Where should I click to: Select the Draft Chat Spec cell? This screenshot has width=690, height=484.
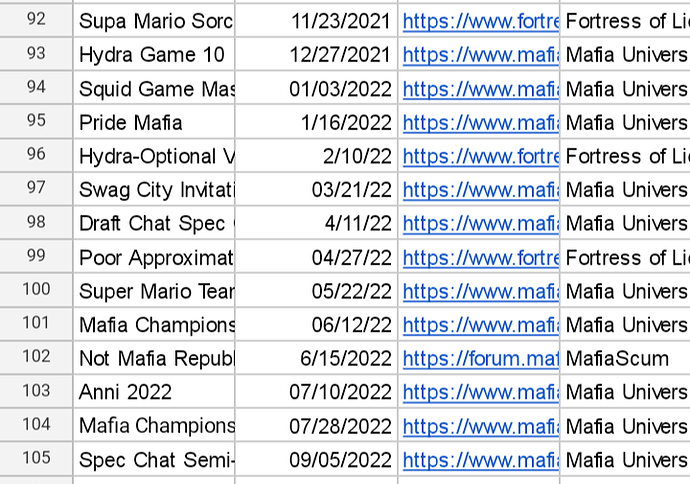154,224
